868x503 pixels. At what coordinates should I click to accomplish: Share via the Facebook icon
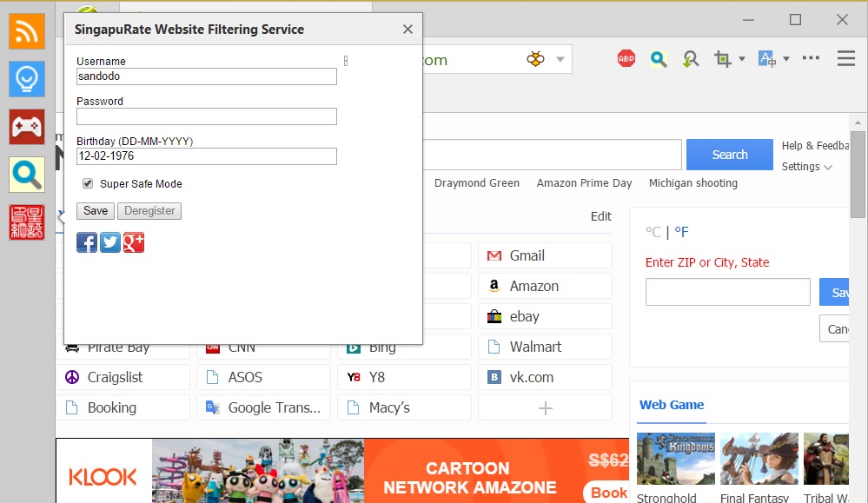click(x=87, y=242)
